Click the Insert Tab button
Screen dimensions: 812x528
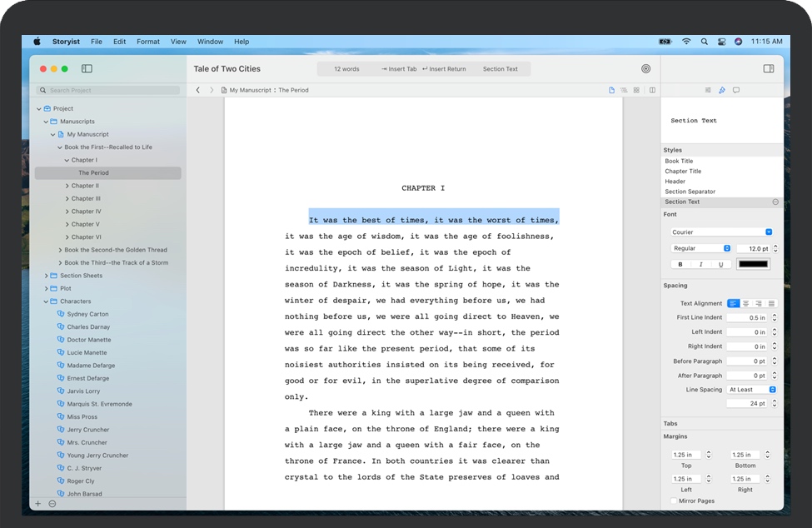point(399,69)
